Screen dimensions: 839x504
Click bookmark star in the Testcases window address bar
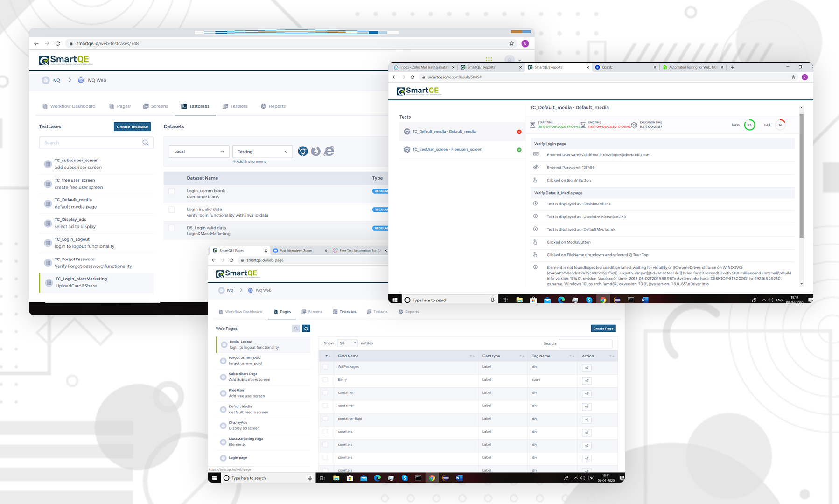512,43
